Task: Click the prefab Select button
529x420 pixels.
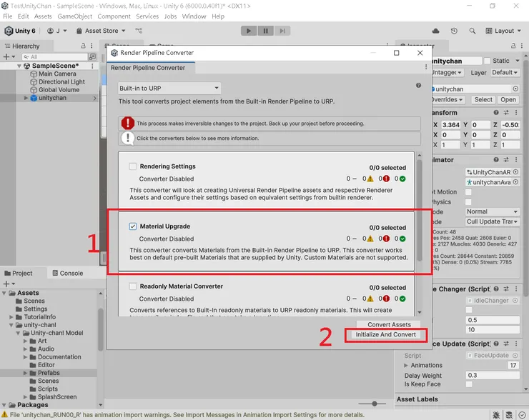Action: tap(483, 99)
